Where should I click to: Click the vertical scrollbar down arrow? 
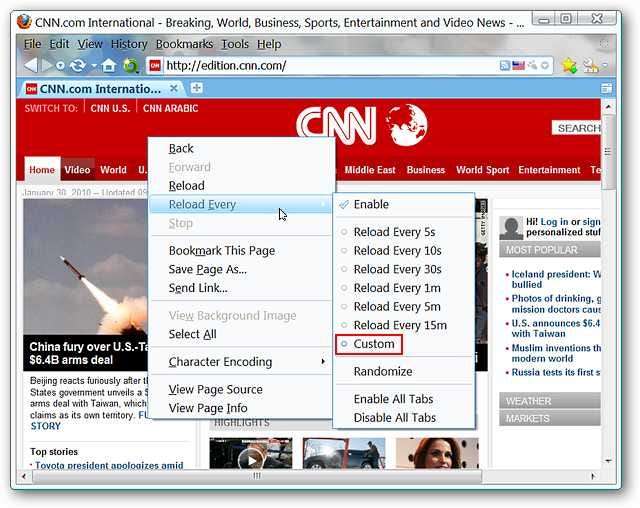click(608, 461)
